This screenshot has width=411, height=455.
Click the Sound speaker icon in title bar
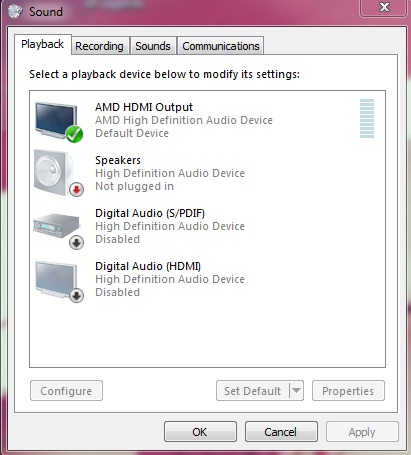15,11
